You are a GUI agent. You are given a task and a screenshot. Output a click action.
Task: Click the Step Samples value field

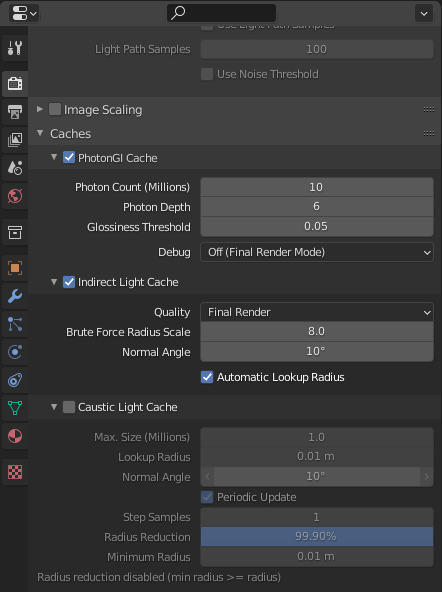(x=317, y=517)
